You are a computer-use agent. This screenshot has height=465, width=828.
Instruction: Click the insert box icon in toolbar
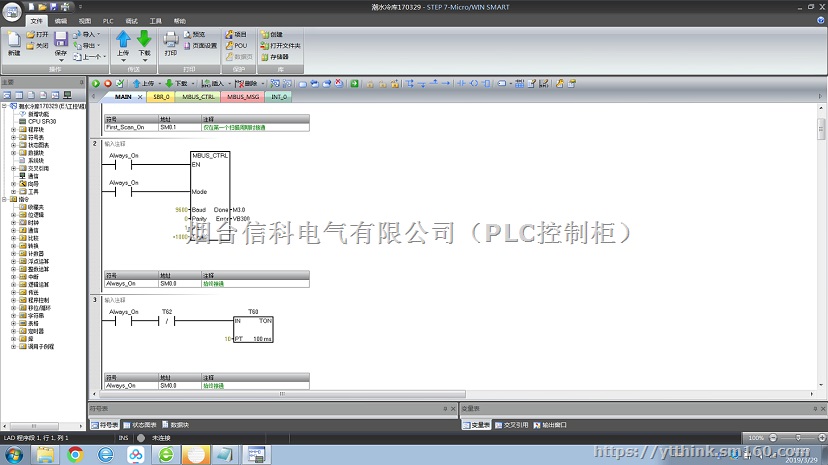(486, 83)
